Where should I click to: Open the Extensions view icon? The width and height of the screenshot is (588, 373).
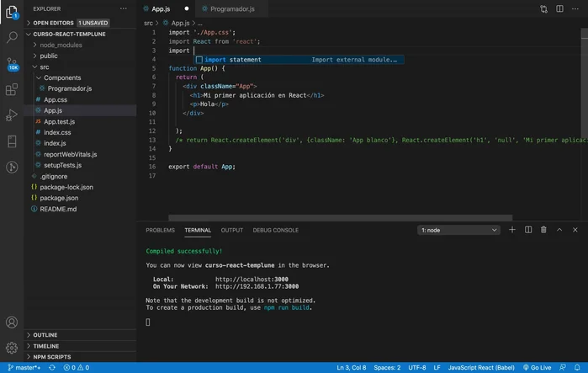coord(12,89)
